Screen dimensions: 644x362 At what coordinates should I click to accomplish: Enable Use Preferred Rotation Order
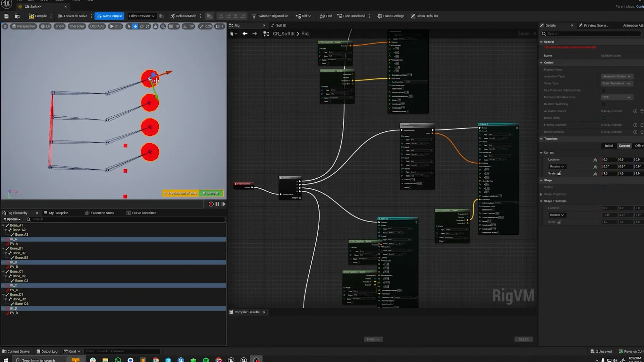603,90
